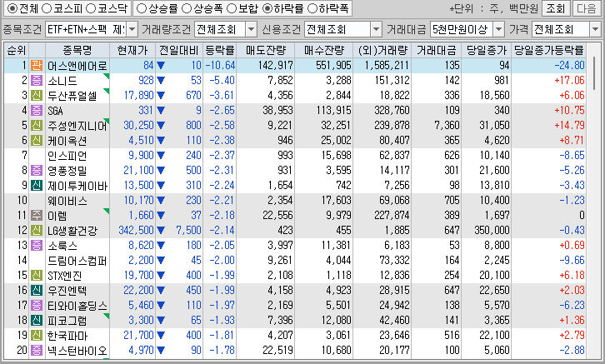The image size is (605, 364).
Task: Click the 증 badge next to 소니드
Action: click(37, 80)
